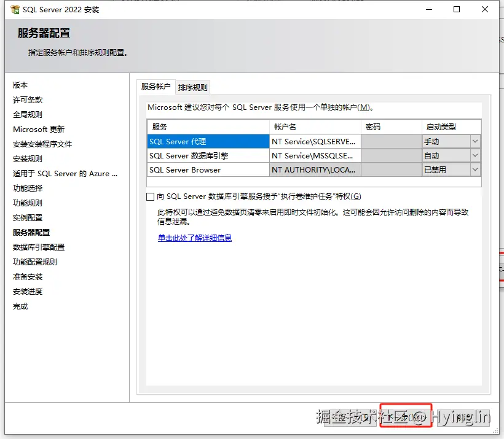The width and height of the screenshot is (504, 439).
Task: Click account name NT Service\SQLSERVE...
Action: 315,142
